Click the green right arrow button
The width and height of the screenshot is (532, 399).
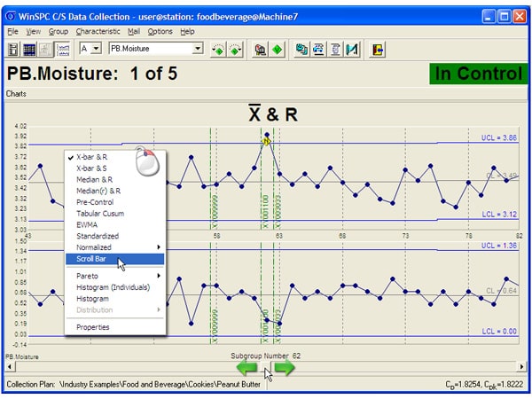click(x=284, y=368)
